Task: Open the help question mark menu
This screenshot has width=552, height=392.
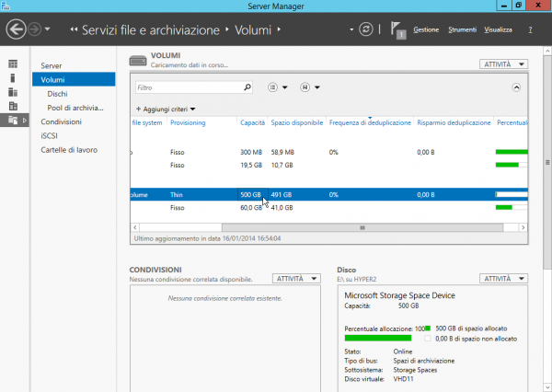Action: 530,29
